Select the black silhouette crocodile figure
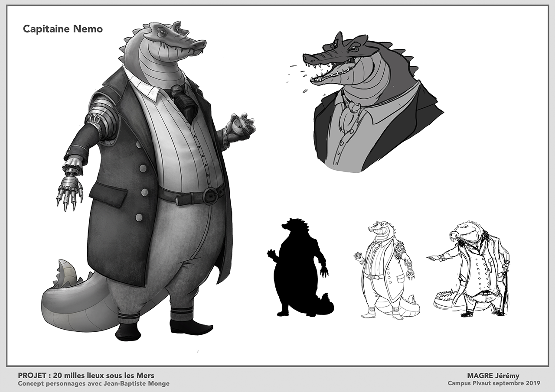 [300, 267]
